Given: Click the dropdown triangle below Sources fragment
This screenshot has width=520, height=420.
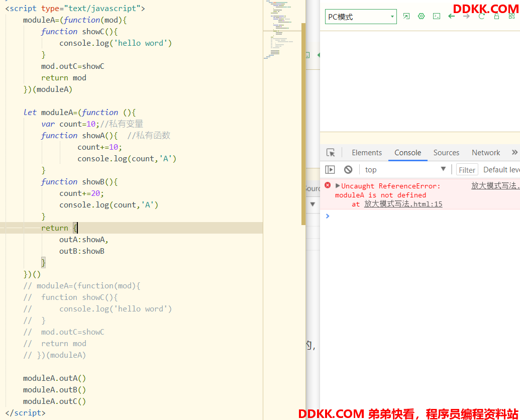Looking at the screenshot, I should tap(313, 204).
